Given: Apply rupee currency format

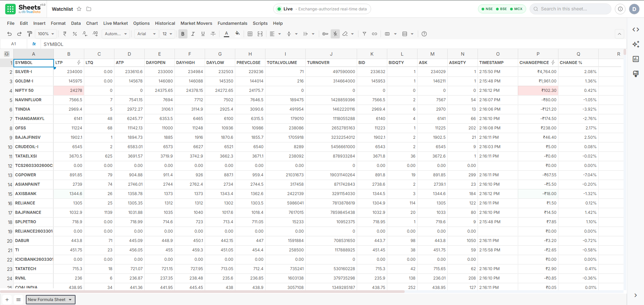Looking at the screenshot, I should [x=65, y=34].
